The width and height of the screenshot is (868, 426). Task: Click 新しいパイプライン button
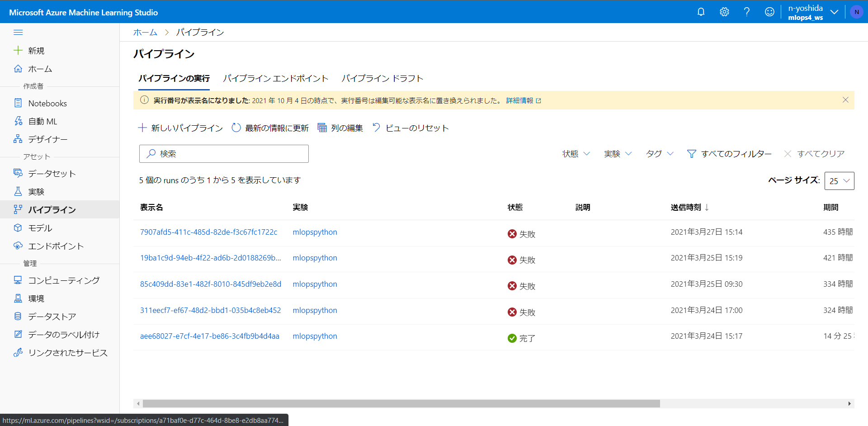pyautogui.click(x=180, y=128)
